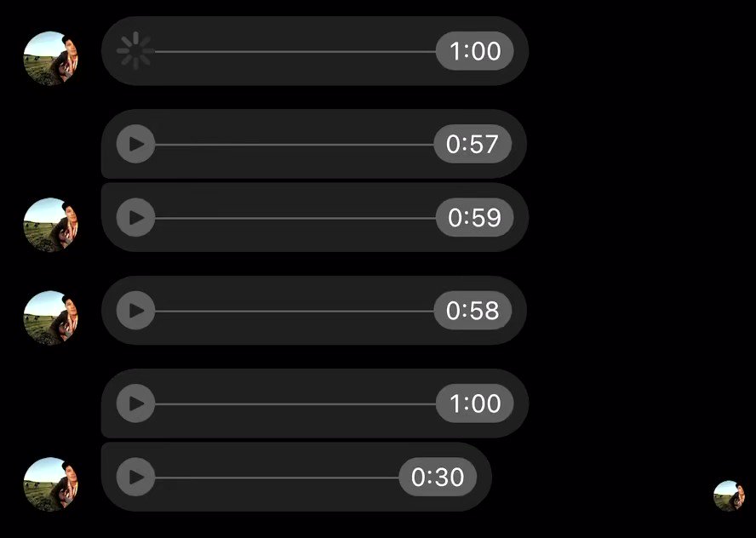Click the 0:57 duration badge

pyautogui.click(x=472, y=144)
